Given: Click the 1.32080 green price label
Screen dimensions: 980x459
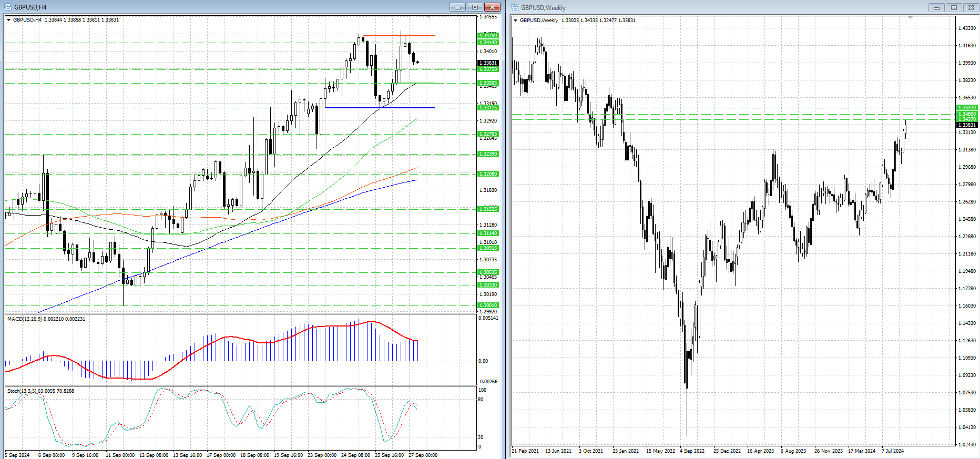Looking at the screenshot, I should tap(488, 174).
